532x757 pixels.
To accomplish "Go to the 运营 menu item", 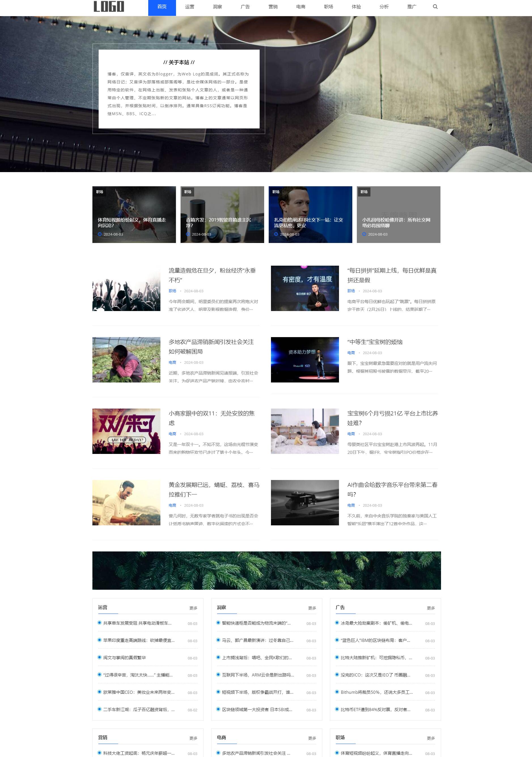I will tap(190, 7).
